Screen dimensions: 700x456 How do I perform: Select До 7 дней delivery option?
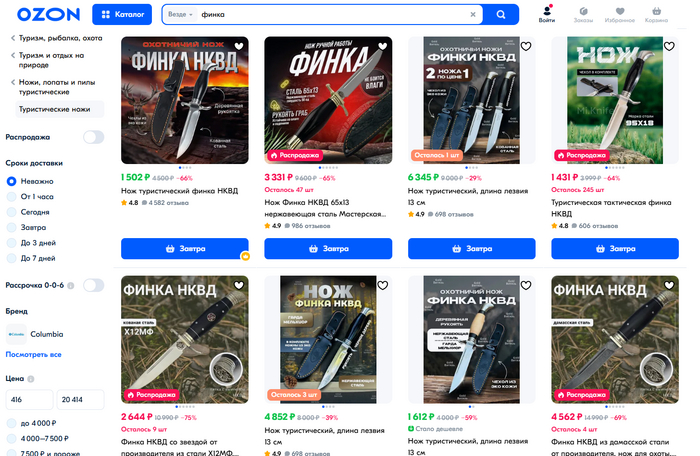pos(31,258)
